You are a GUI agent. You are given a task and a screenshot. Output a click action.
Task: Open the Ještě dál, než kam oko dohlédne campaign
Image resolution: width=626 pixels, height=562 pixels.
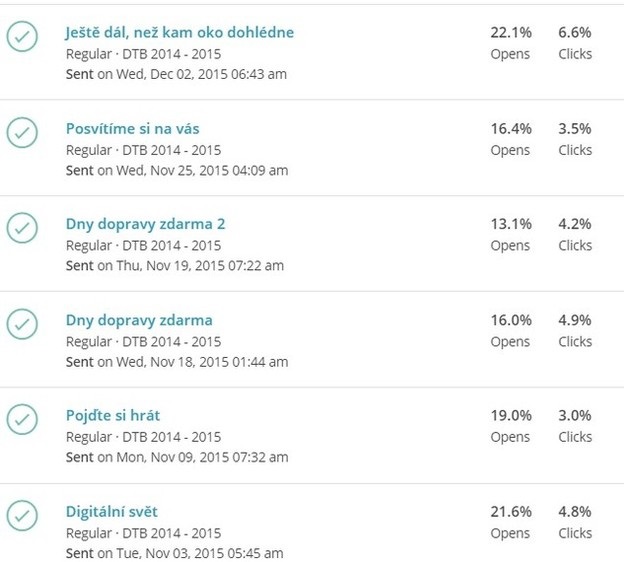(x=180, y=32)
